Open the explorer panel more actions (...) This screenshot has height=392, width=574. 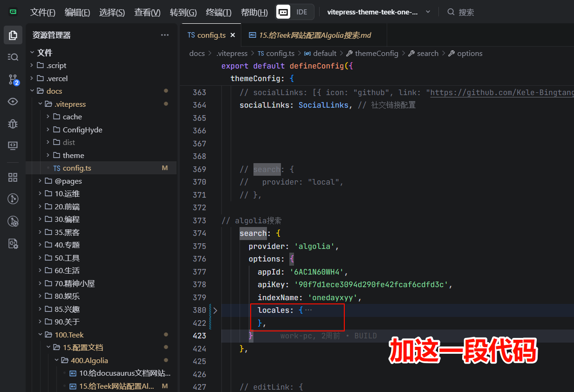[x=165, y=35]
